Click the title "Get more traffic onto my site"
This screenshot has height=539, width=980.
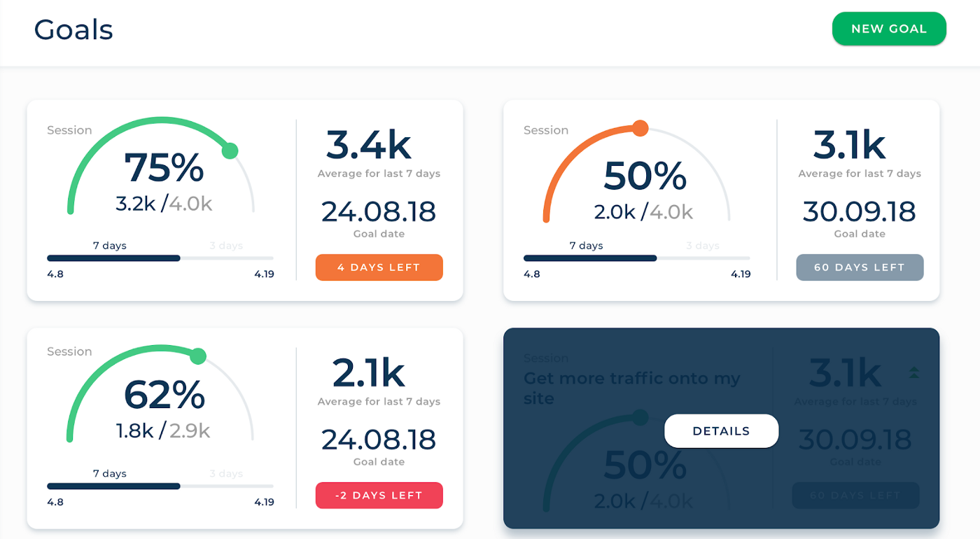click(632, 388)
